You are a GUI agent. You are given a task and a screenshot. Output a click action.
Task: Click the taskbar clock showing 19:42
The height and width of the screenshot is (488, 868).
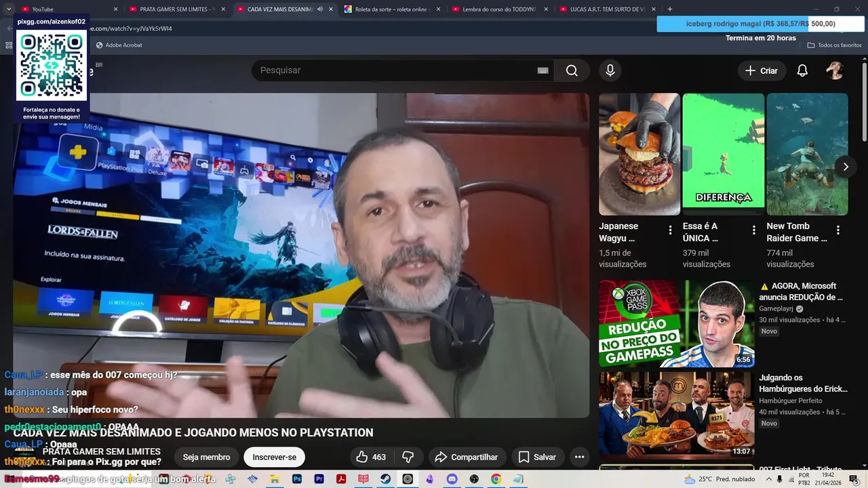828,479
